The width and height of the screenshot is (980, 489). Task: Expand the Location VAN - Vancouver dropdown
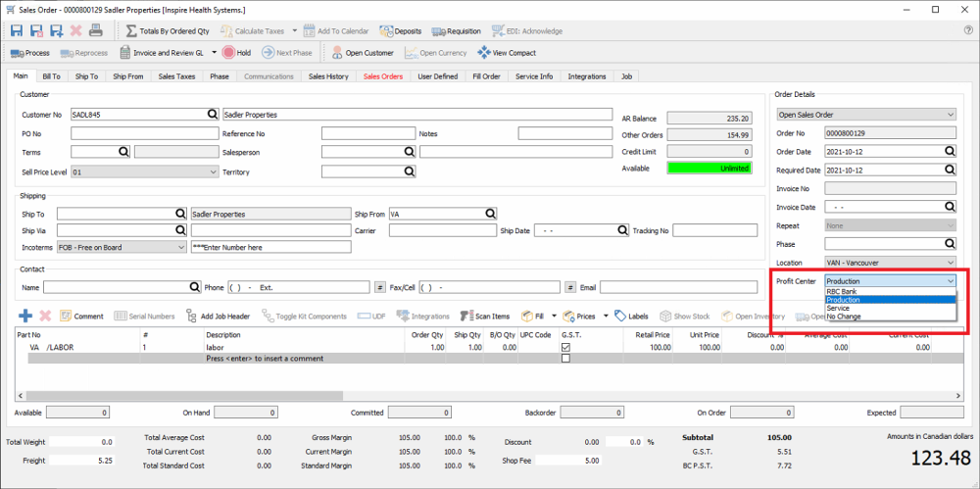pyautogui.click(x=949, y=263)
